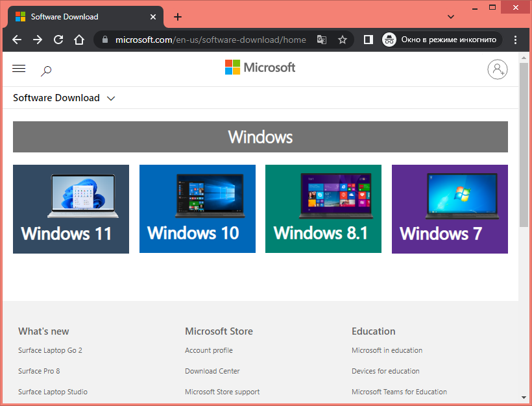Click the scrollbar down arrow
Viewport: 532px width, 406px height.
tap(524, 397)
